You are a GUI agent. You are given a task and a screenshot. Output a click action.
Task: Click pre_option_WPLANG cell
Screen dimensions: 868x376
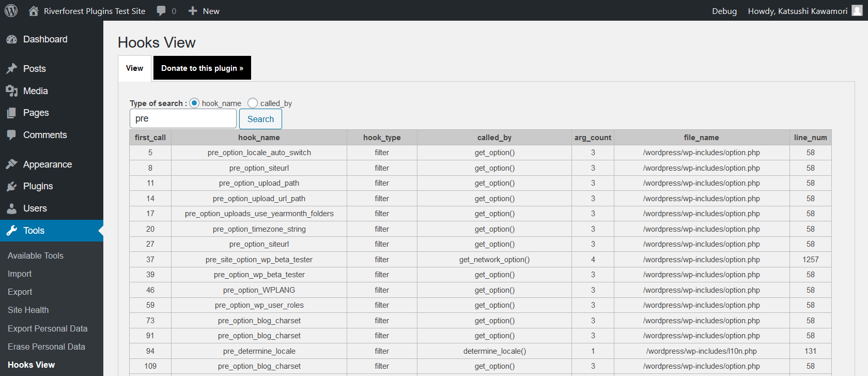pyautogui.click(x=259, y=290)
